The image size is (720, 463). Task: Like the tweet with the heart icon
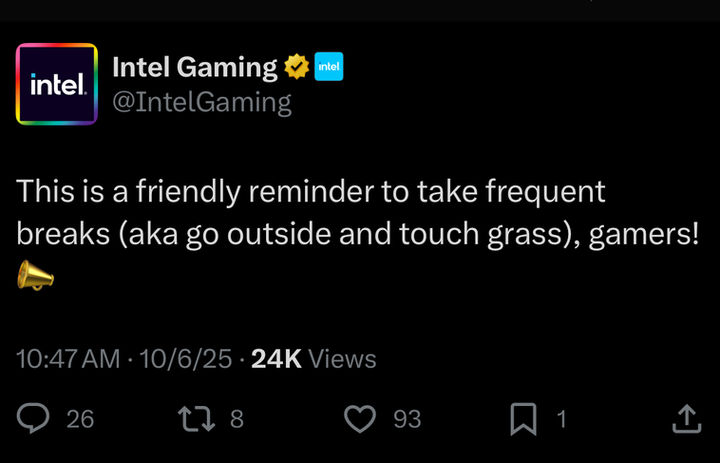click(359, 418)
